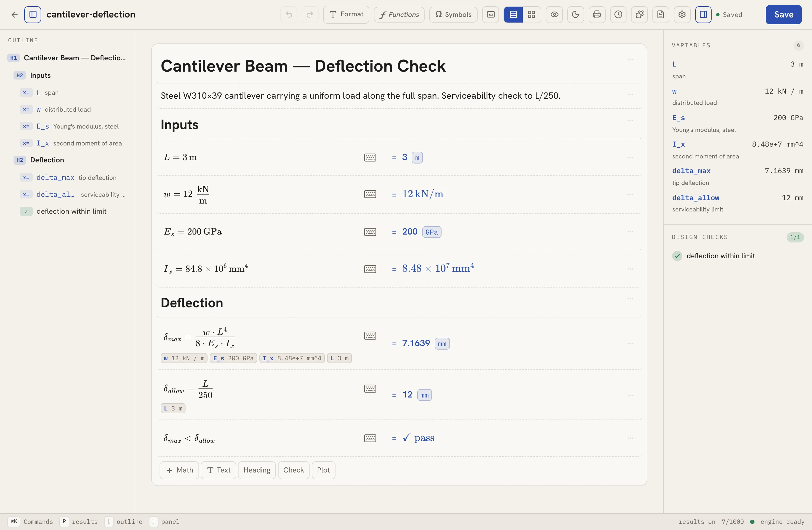This screenshot has height=530, width=812.
Task: Open Commands palette in status bar
Action: (x=30, y=522)
